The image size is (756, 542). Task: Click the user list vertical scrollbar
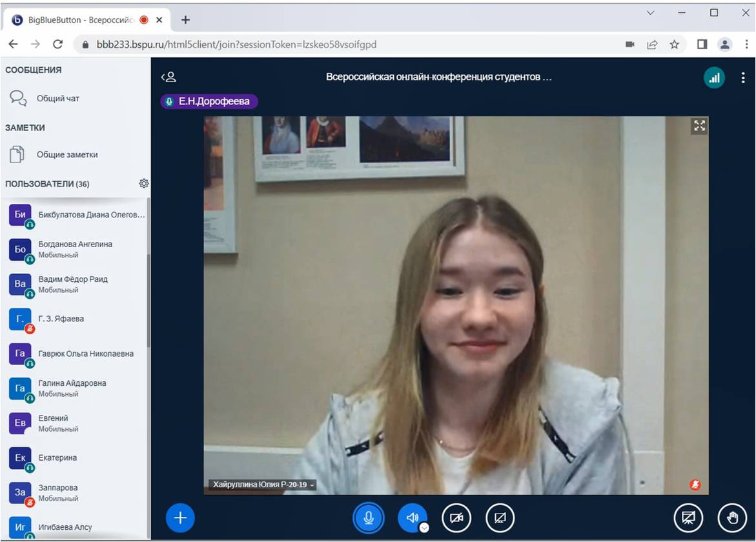[148, 290]
